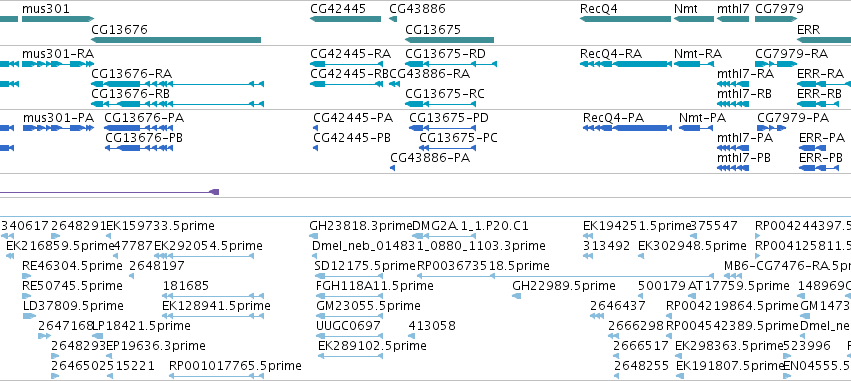
Task: Select the RecQ4-PA protein glyph
Action: coord(627,128)
